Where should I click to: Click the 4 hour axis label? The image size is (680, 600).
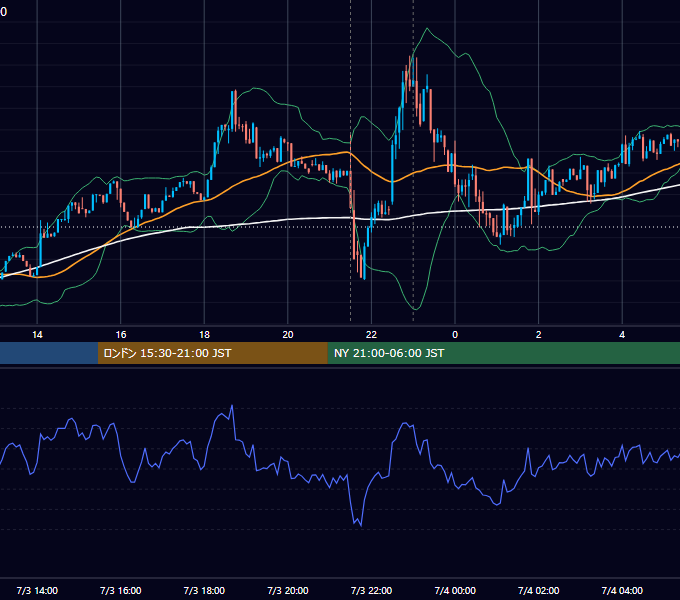[622, 335]
